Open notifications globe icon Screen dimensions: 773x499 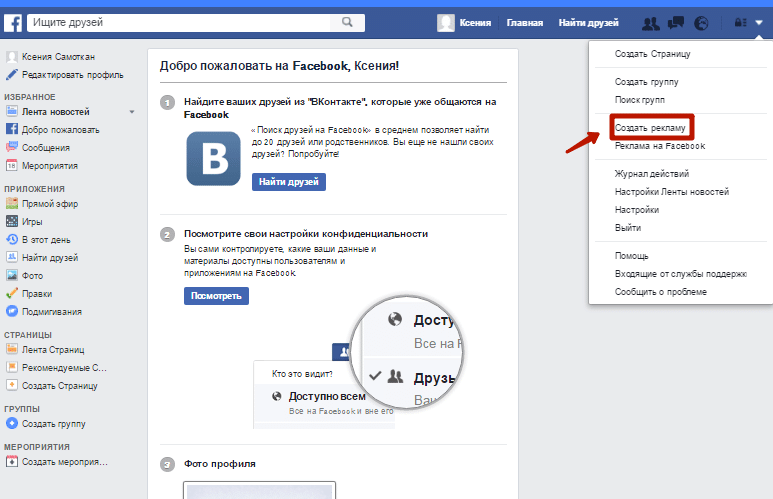click(x=701, y=23)
